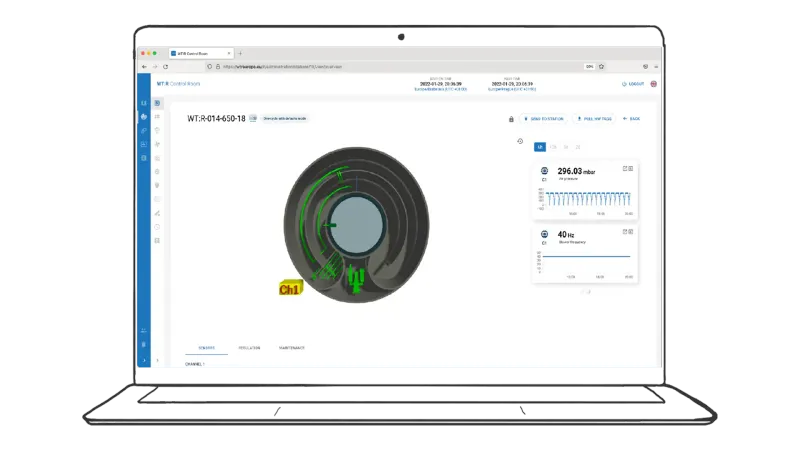The width and height of the screenshot is (800, 450).
Task: Click the air pressure mini chart
Action: click(586, 201)
